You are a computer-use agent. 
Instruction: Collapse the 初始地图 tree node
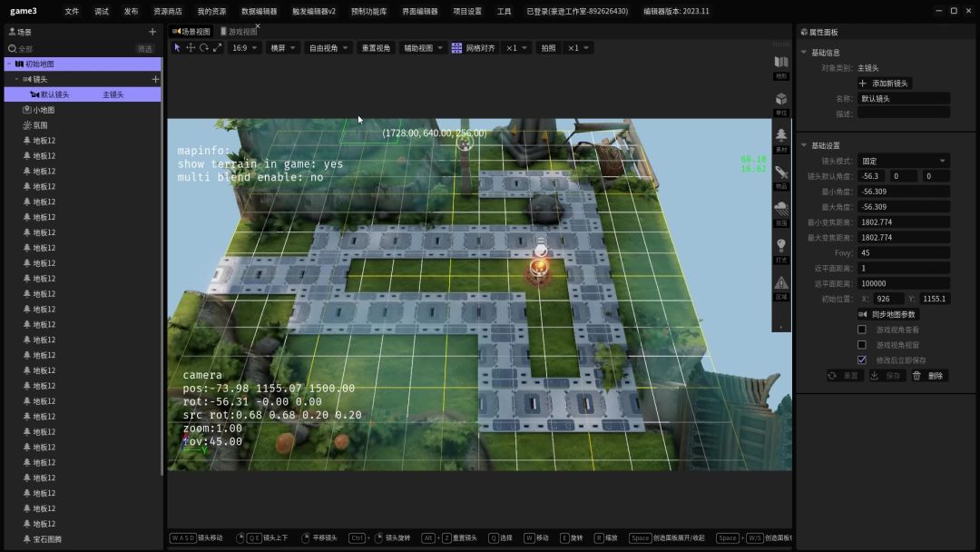pyautogui.click(x=8, y=64)
